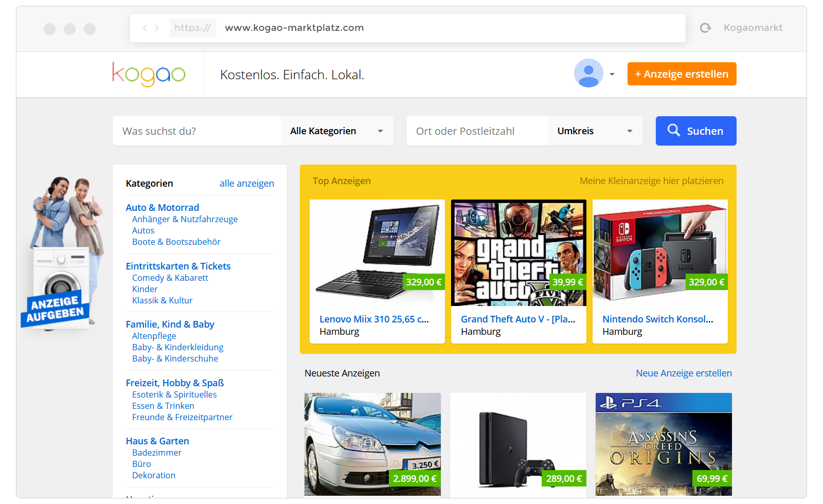Select the Badezimmer subcategory
This screenshot has width=823, height=504.
(157, 453)
